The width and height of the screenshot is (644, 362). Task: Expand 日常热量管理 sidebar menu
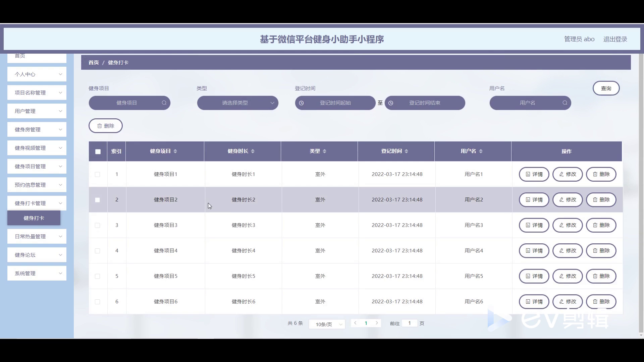[x=37, y=236]
